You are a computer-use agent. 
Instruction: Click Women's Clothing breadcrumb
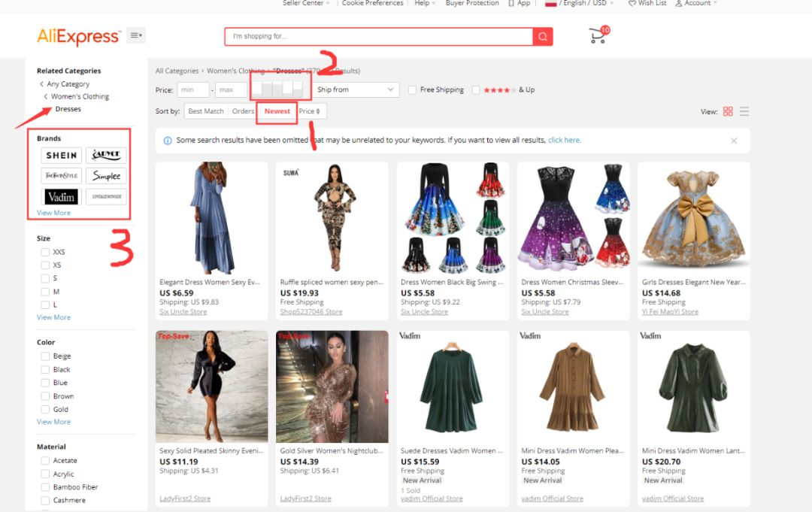pyautogui.click(x=235, y=71)
